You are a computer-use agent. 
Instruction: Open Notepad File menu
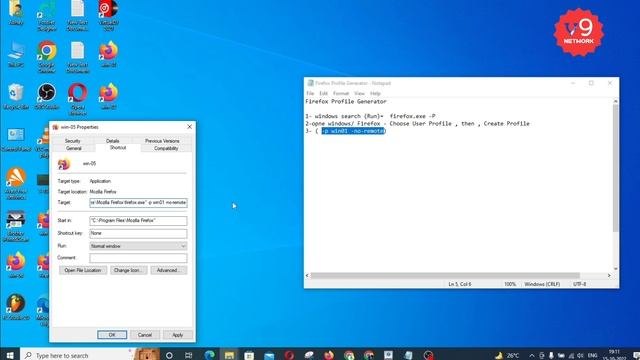[x=310, y=93]
